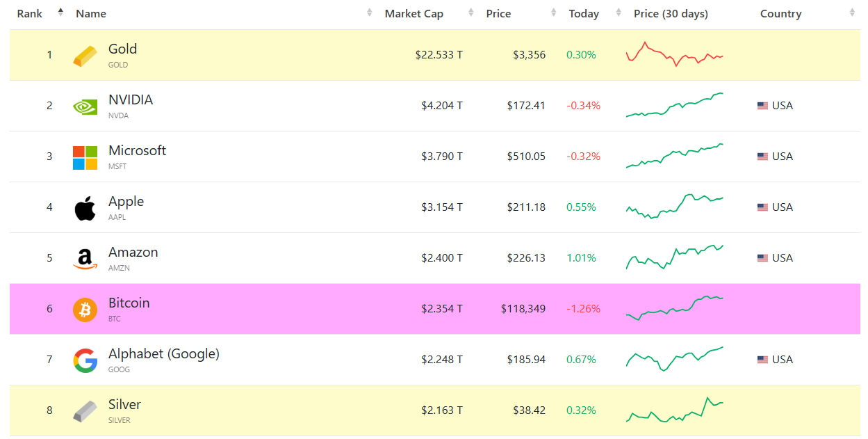The height and width of the screenshot is (439, 868).
Task: Click the Silver bar icon
Action: 85,411
